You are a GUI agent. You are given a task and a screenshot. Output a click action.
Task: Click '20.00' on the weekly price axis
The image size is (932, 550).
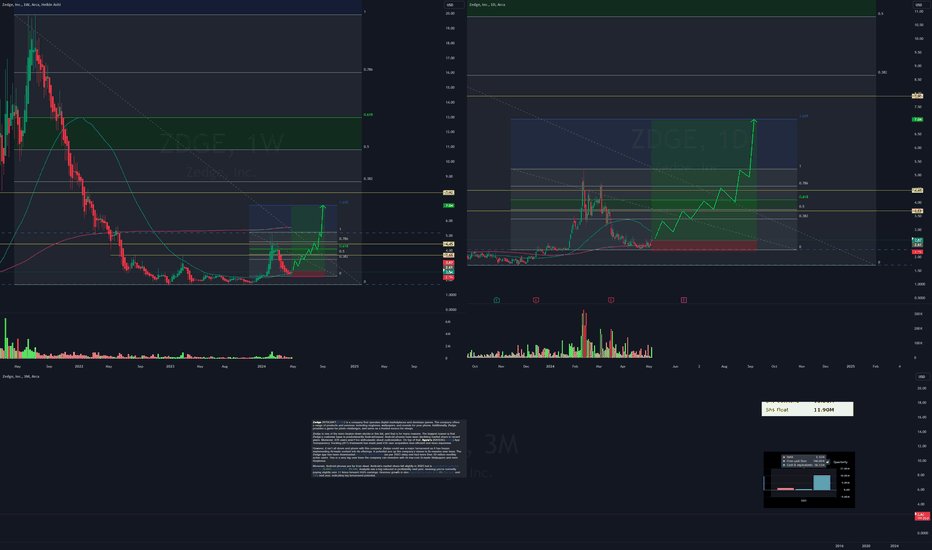point(450,13)
